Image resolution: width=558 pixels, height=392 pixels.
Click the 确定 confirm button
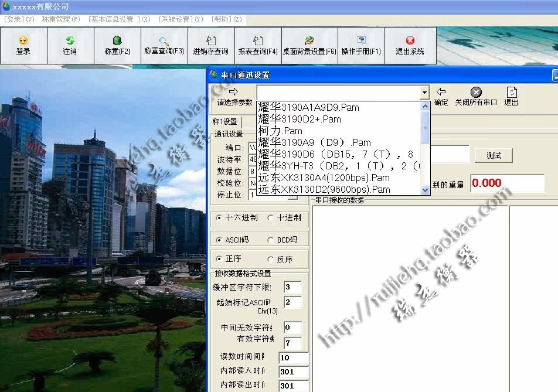tap(441, 97)
